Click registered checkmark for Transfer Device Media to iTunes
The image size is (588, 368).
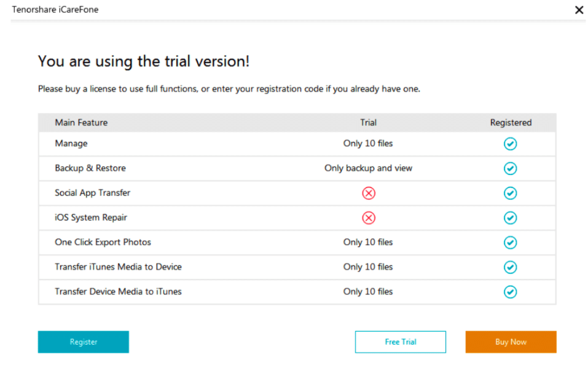point(510,291)
